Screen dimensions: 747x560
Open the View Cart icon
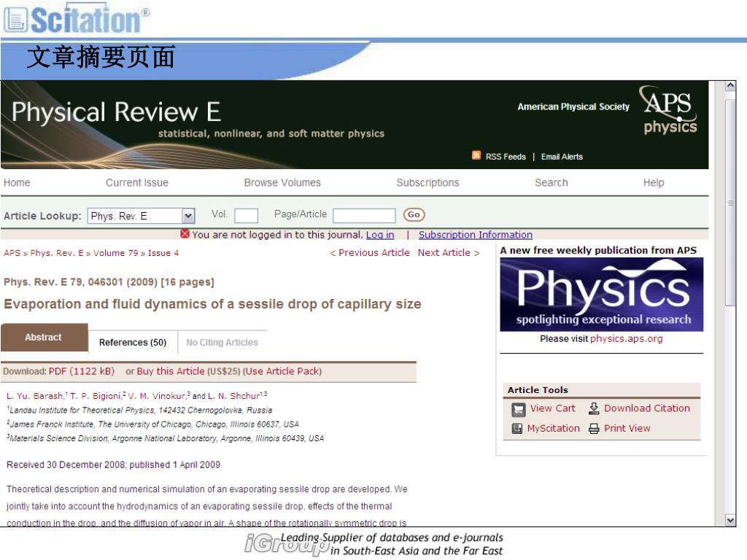tap(519, 410)
